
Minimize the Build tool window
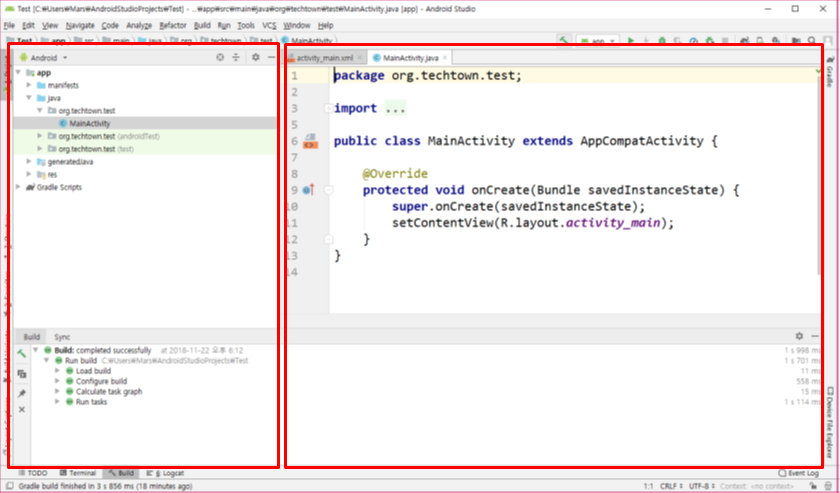coord(815,336)
